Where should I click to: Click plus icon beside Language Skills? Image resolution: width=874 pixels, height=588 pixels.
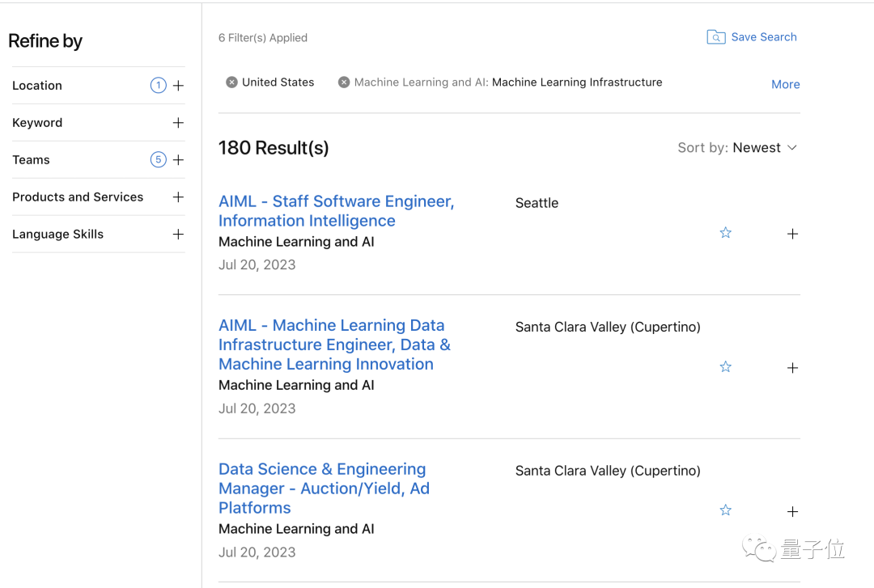(x=178, y=235)
